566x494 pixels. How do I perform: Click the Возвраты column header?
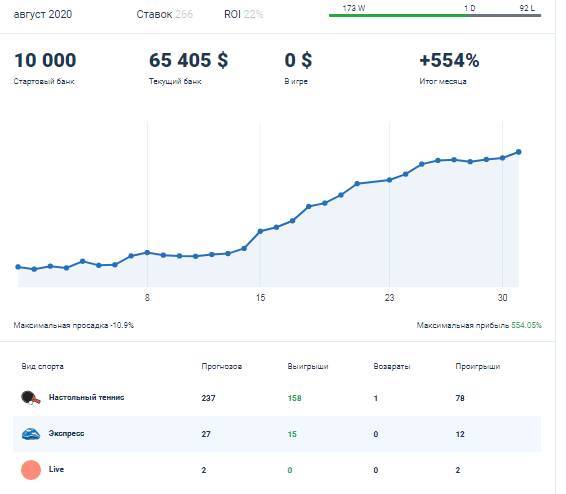(392, 366)
